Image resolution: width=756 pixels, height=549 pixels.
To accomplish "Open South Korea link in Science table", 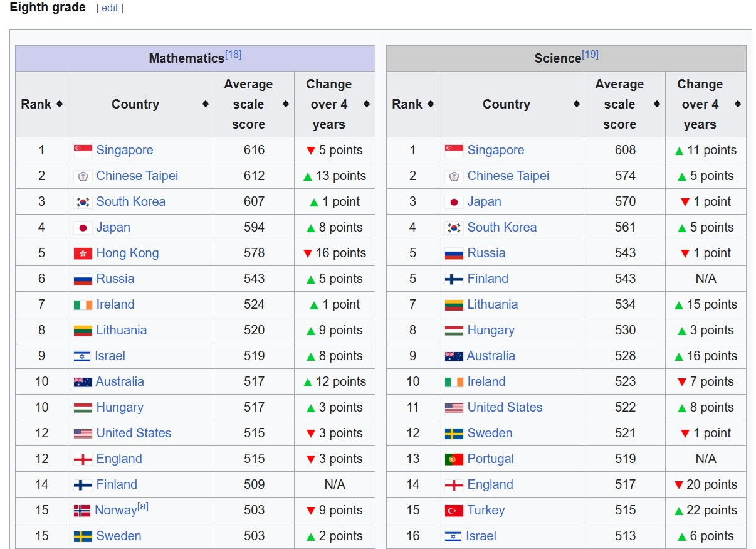I will [502, 227].
